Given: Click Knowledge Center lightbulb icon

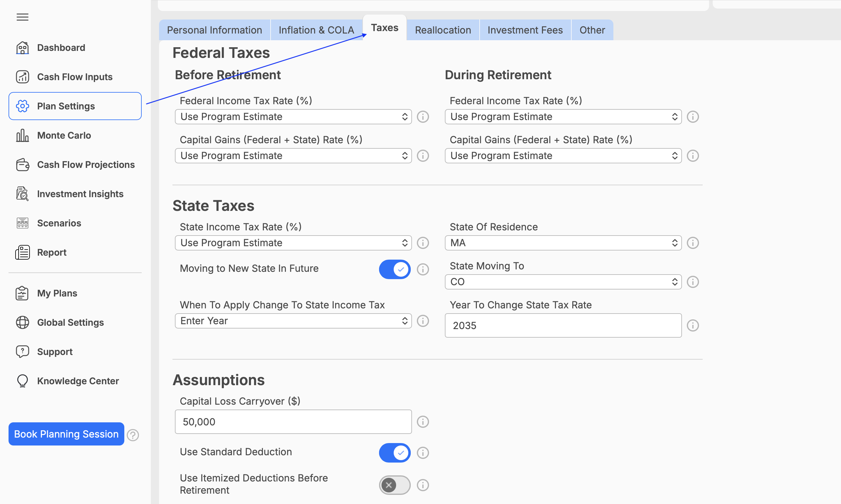Looking at the screenshot, I should pos(23,381).
